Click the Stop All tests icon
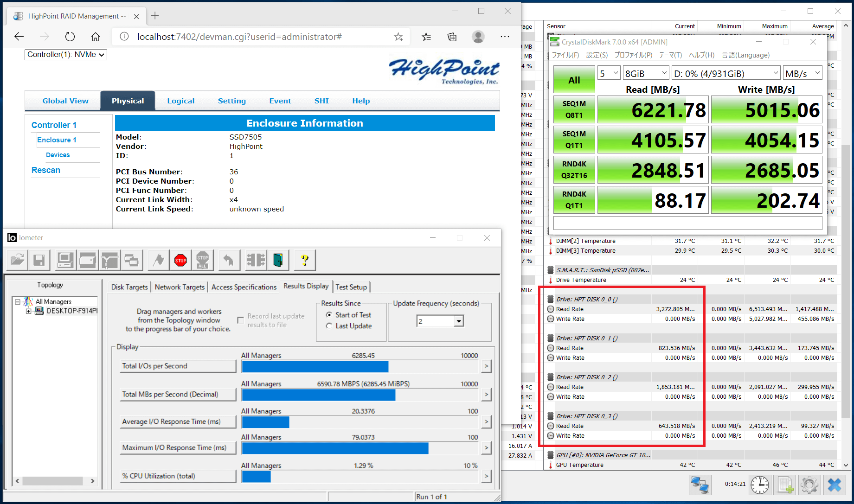The height and width of the screenshot is (504, 854). click(203, 260)
